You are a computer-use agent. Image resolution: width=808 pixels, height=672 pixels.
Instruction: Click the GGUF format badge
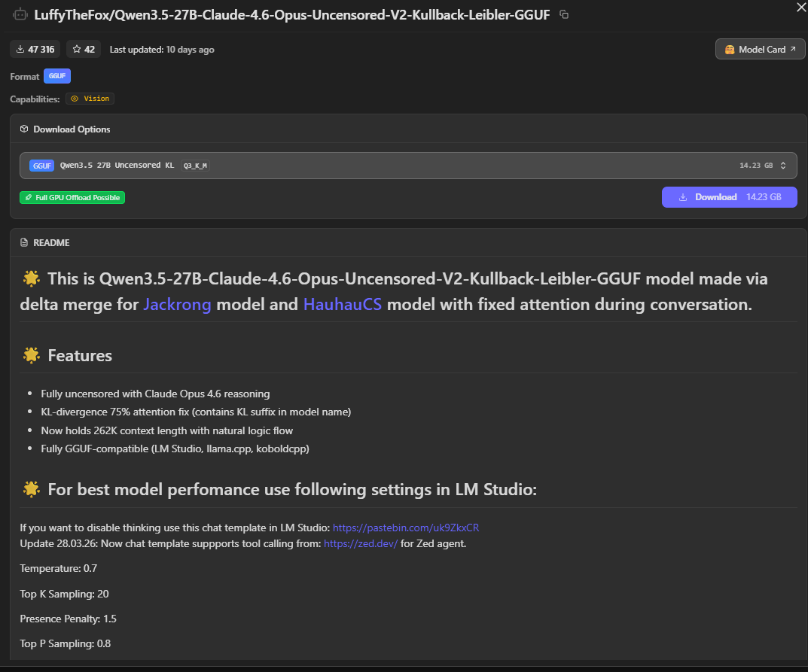[x=57, y=76]
